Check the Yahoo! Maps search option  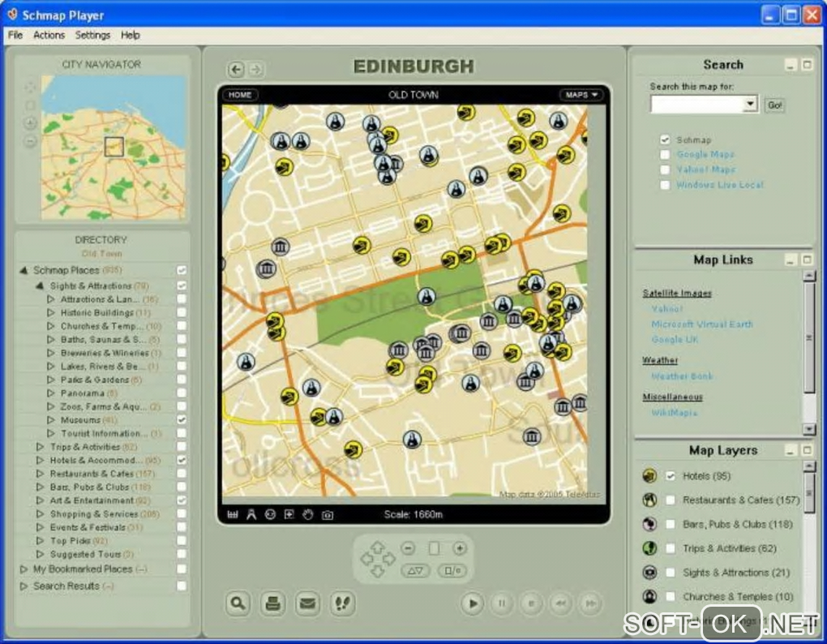click(x=665, y=170)
